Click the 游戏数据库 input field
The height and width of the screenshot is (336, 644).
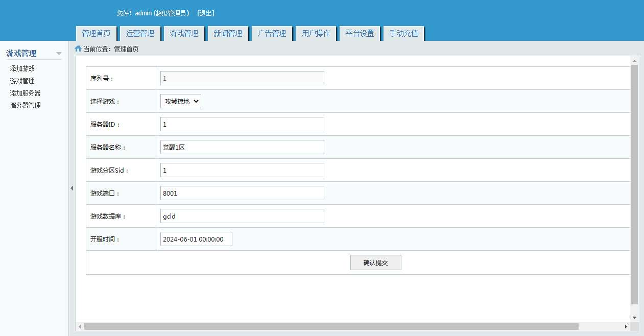[x=242, y=216]
